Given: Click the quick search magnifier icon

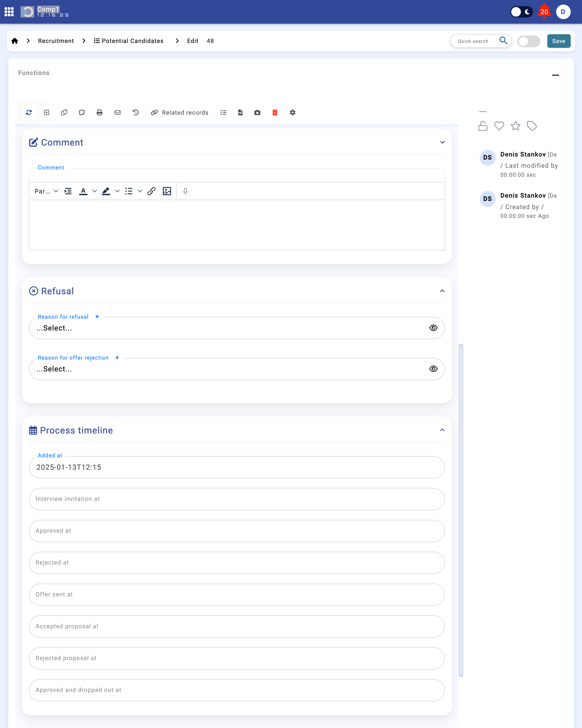Looking at the screenshot, I should [x=503, y=41].
